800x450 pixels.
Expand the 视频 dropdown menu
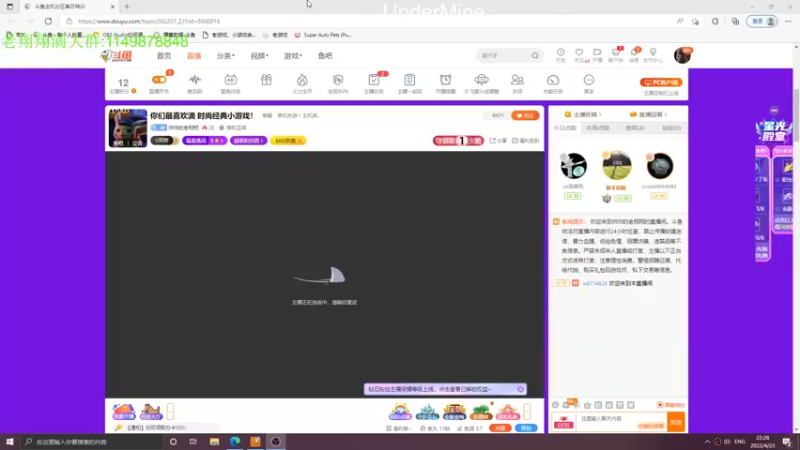[x=259, y=56]
